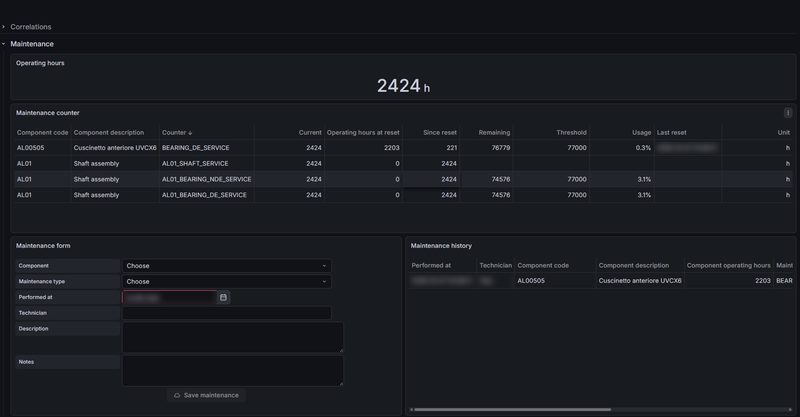800x417 pixels.
Task: Select the AL01_BEARING_NDE_SERVICE counter cell
Action: [207, 180]
